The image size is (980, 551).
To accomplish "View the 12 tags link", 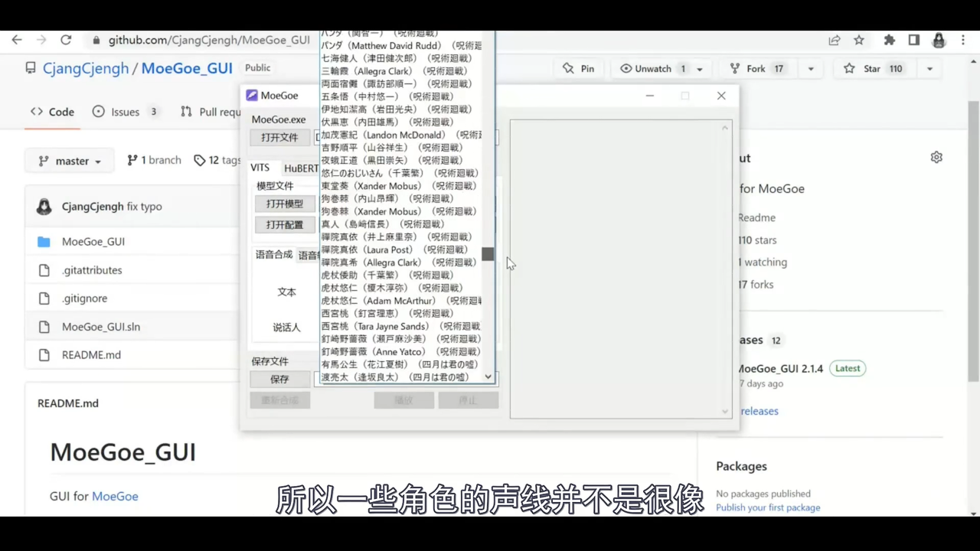I will pyautogui.click(x=217, y=160).
